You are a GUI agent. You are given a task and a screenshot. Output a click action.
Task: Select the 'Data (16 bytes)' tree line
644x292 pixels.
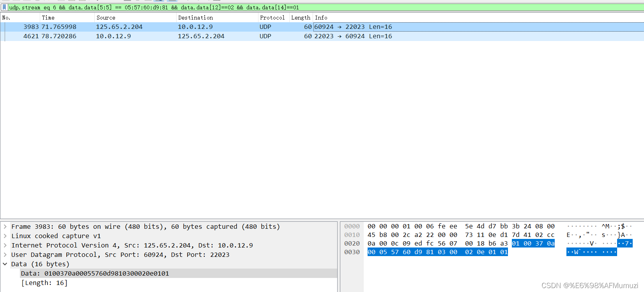point(40,264)
